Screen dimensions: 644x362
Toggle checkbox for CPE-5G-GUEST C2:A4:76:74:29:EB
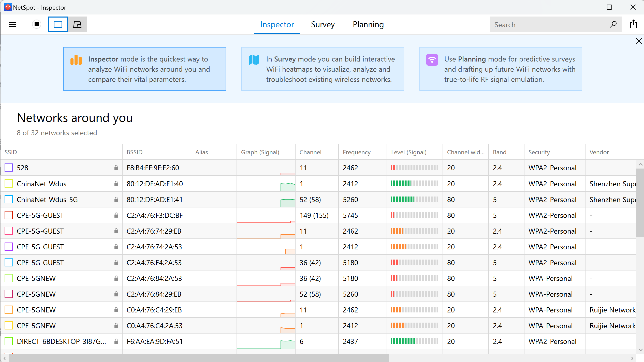(9, 231)
